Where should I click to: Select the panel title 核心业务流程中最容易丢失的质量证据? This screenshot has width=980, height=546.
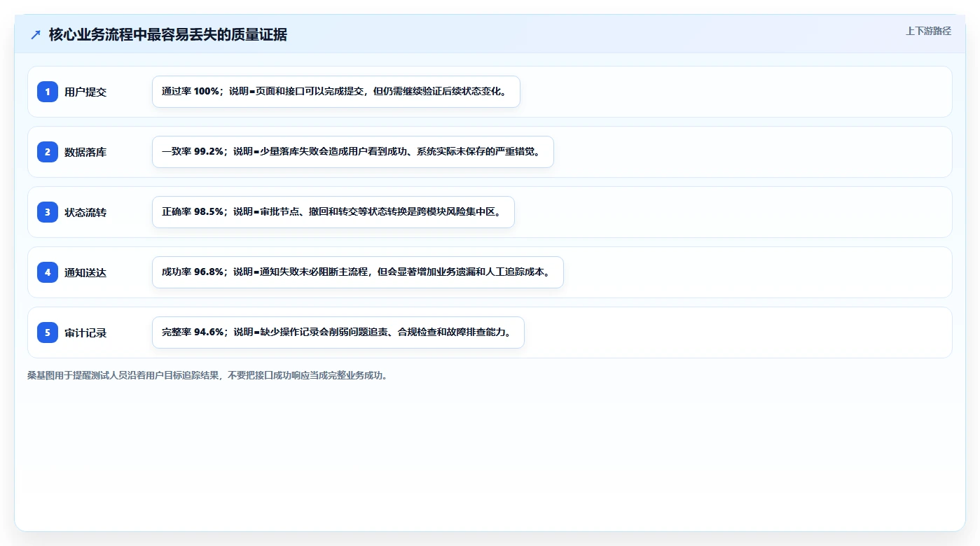(168, 34)
